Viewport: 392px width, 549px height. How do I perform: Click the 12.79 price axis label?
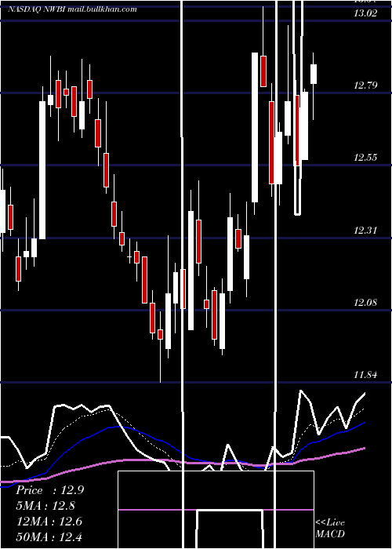coord(365,85)
